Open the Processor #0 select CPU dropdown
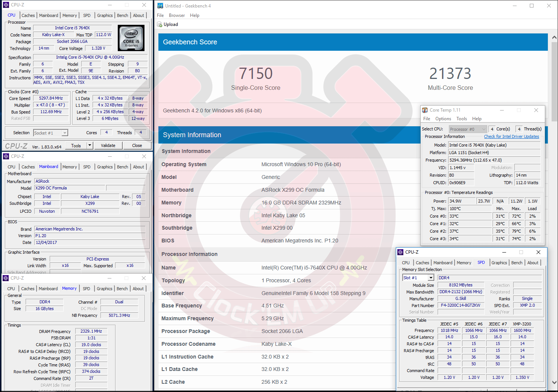The image size is (558, 392). pos(483,129)
